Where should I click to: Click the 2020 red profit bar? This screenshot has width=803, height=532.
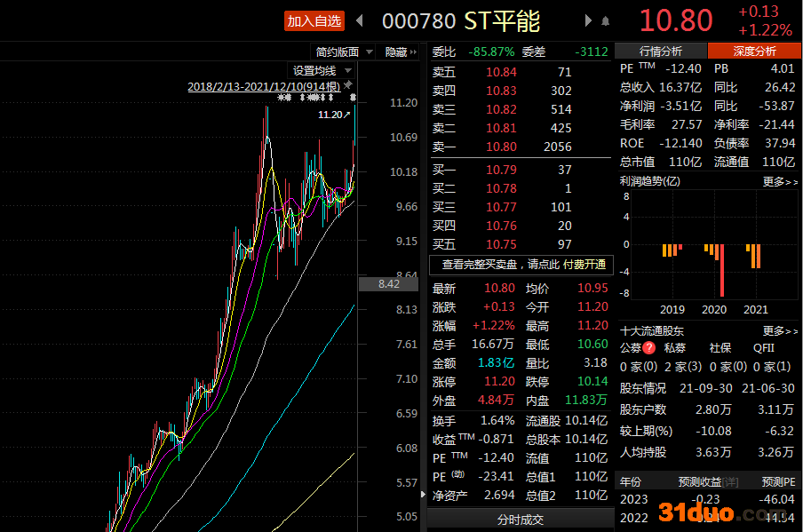tap(722, 270)
